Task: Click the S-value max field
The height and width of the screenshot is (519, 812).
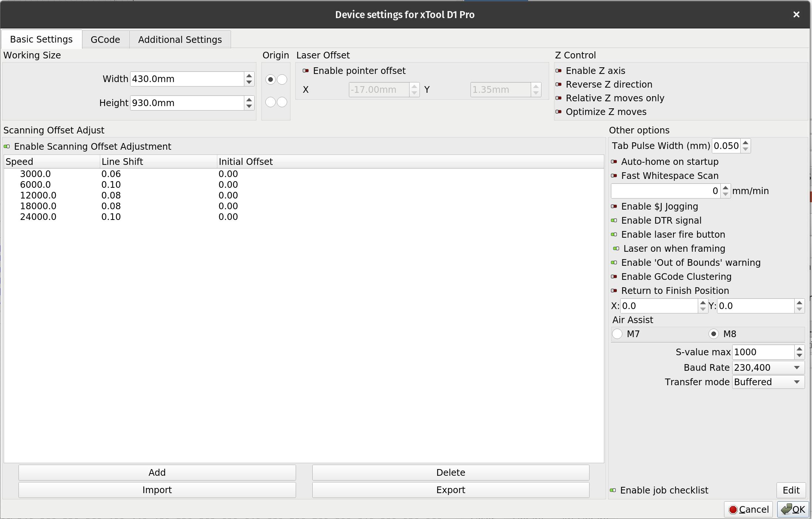Action: [763, 352]
